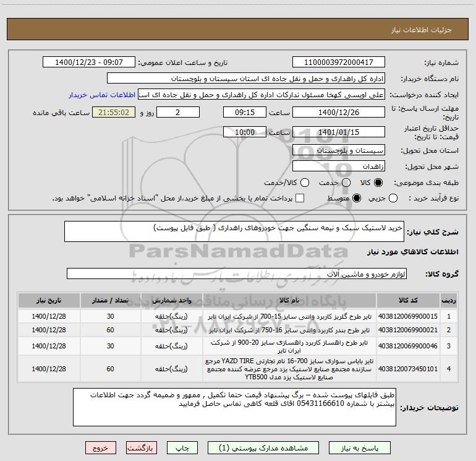Screen dimensions: 476x461
Task: Click the واحد شمارش column header
Action: 171,300
